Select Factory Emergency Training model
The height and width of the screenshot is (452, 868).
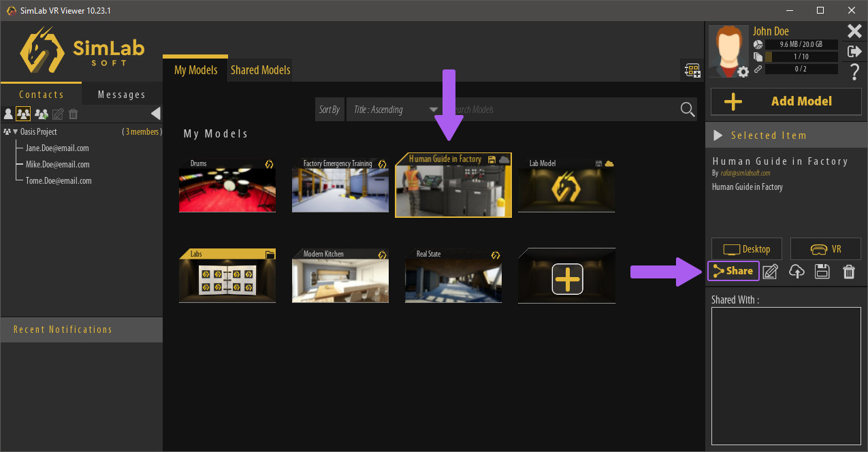point(340,185)
